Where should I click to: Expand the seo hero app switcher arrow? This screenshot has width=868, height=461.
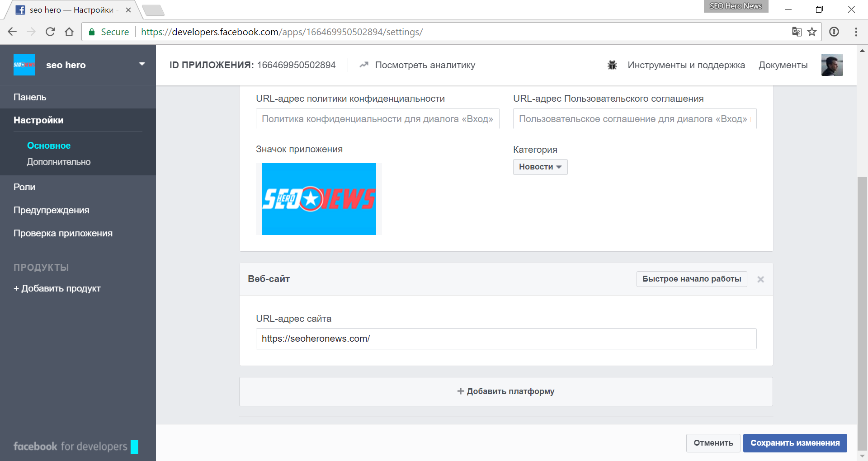pos(142,64)
